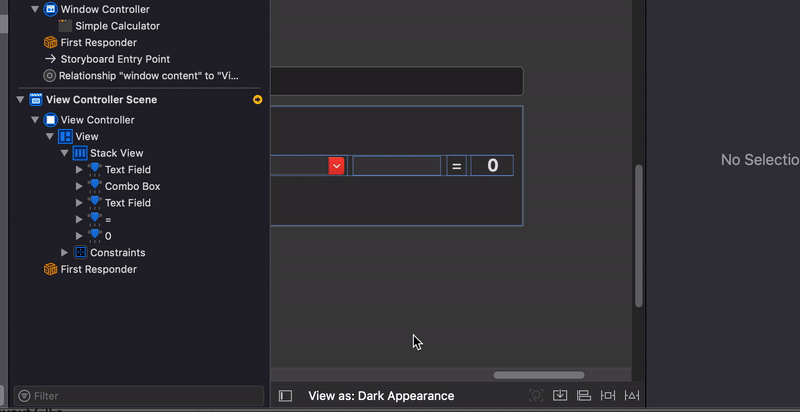Viewport: 800px width, 412px height.
Task: Collapse the Stack View disclosure triangle
Action: pyautogui.click(x=64, y=153)
